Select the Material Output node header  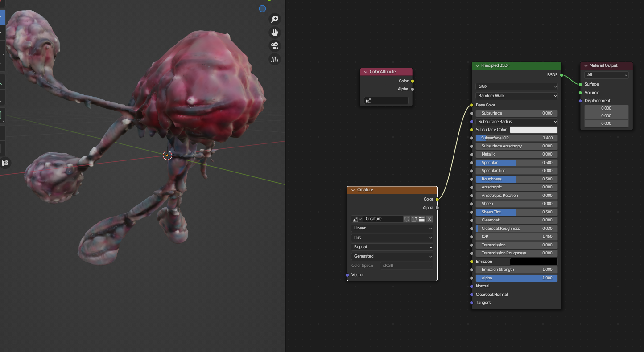click(x=607, y=65)
